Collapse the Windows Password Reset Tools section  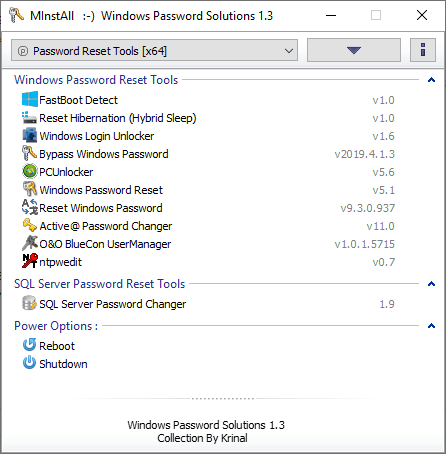click(431, 80)
